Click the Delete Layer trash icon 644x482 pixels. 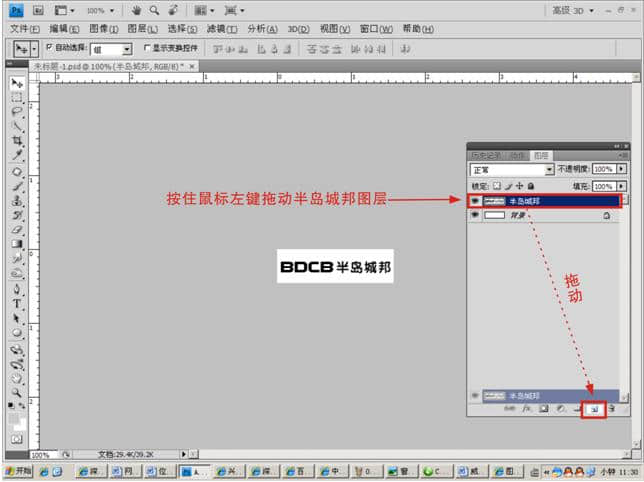611,409
